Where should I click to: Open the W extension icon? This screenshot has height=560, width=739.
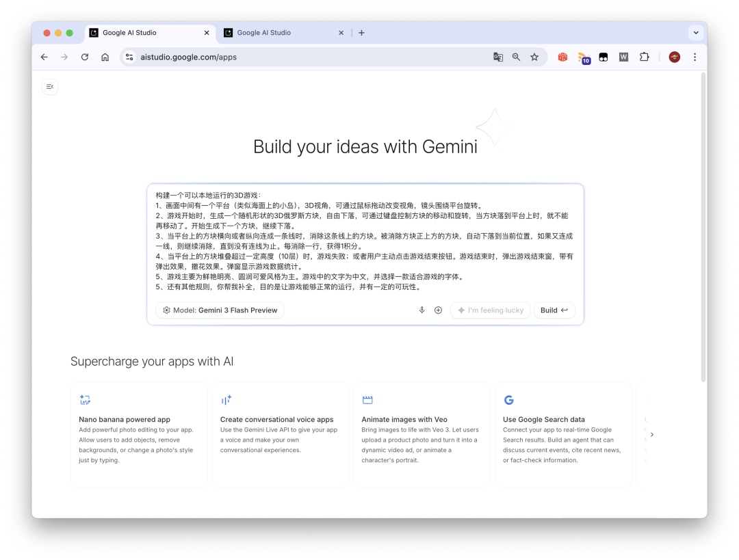coord(623,57)
